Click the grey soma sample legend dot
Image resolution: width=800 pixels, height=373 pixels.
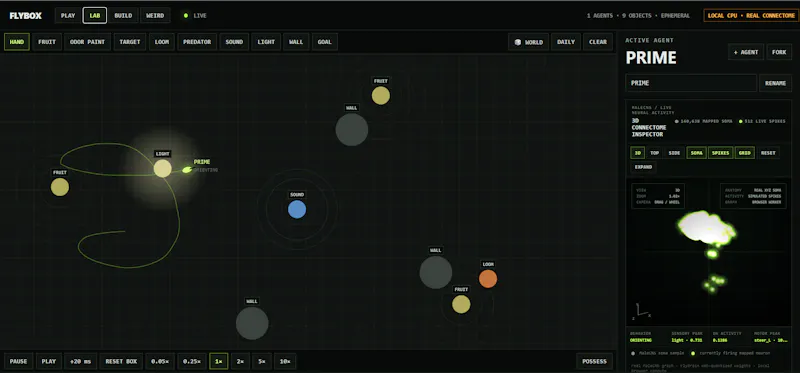pos(633,353)
